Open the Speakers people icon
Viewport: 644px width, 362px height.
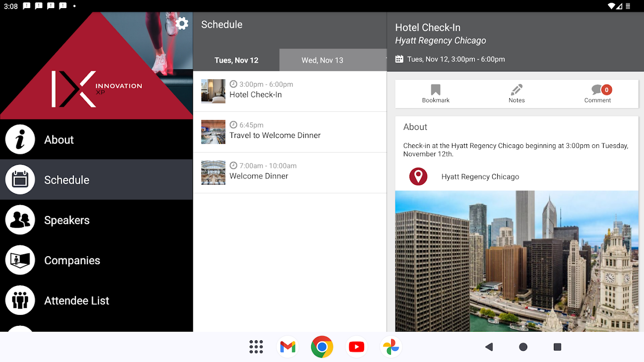tap(20, 220)
